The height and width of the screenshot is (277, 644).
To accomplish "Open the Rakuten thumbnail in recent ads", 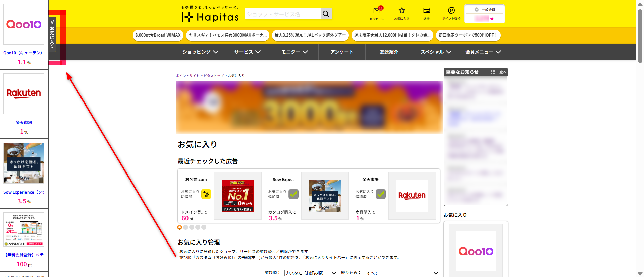I will pos(412,196).
